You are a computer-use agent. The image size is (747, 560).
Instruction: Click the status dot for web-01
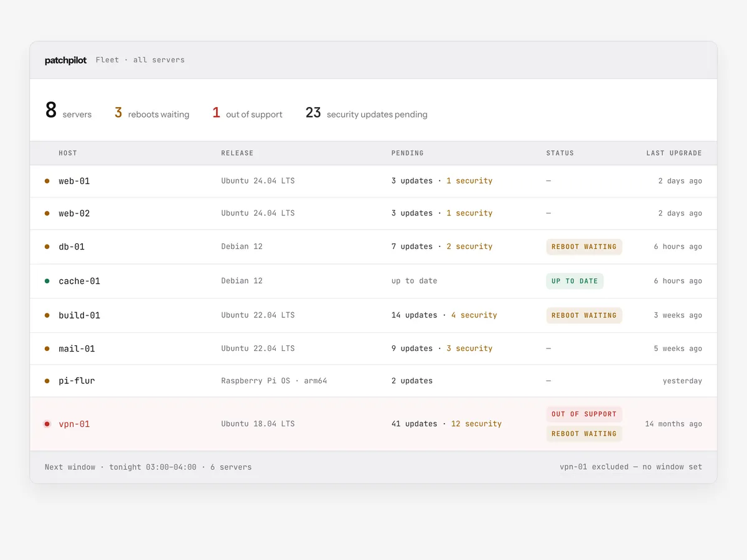coord(47,181)
